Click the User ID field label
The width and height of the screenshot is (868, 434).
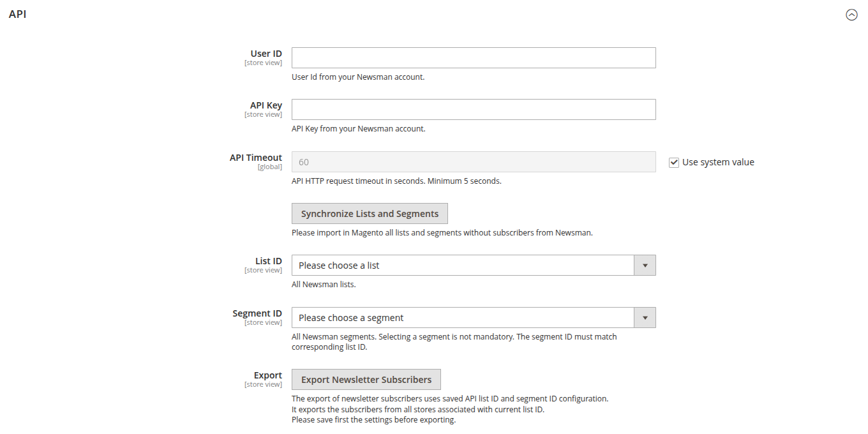point(266,54)
